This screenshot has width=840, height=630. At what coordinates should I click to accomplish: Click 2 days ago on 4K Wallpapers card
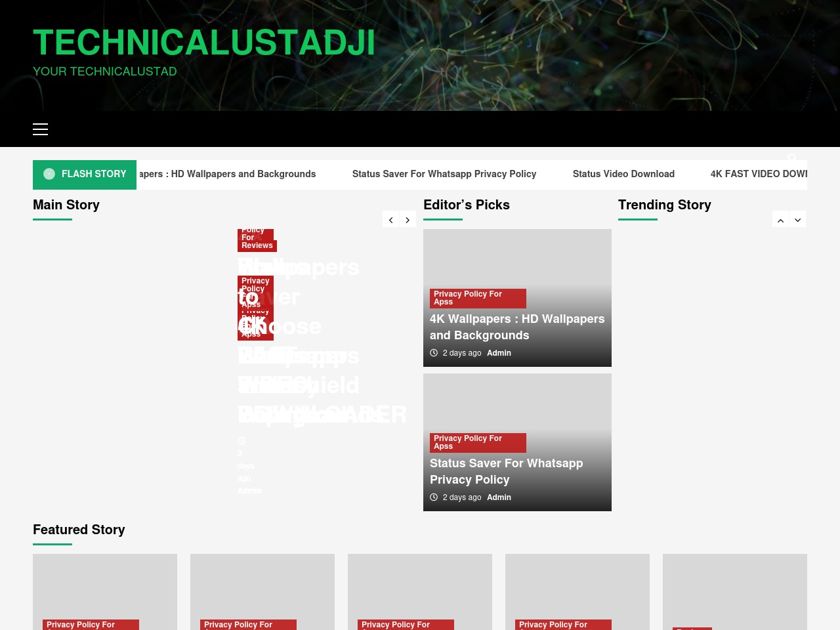pos(462,353)
